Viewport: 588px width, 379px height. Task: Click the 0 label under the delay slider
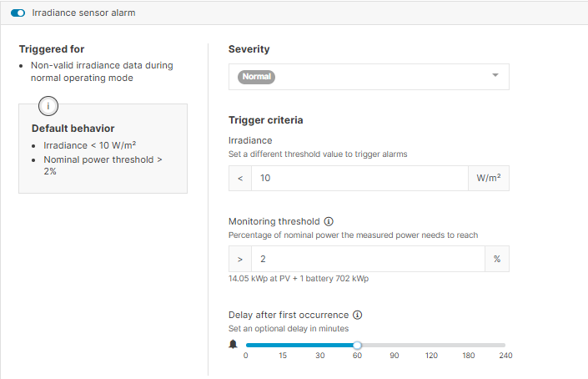point(245,356)
